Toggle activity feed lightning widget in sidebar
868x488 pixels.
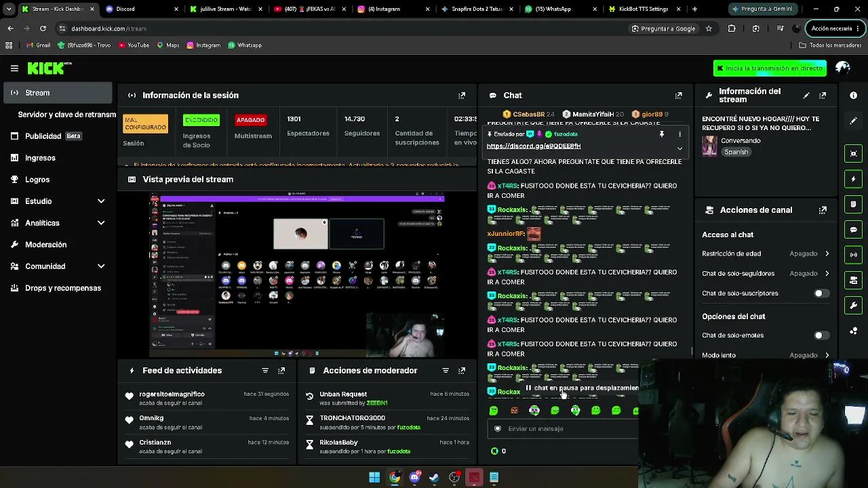pyautogui.click(x=854, y=179)
